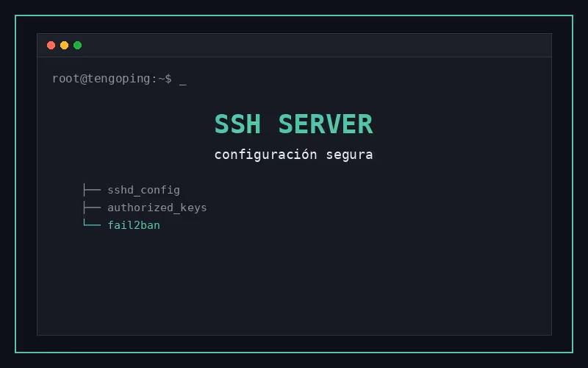Select the fail2ban tree entry
The height and width of the screenshot is (368, 588).
(134, 225)
